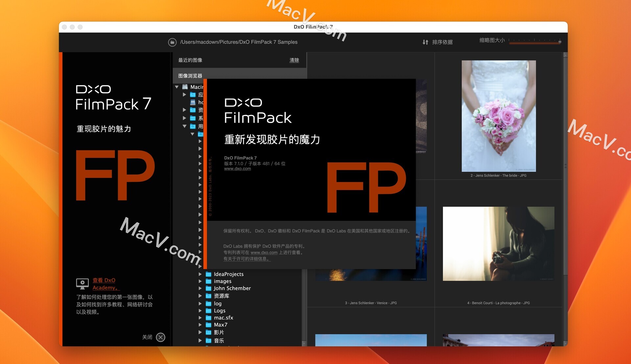Image resolution: width=631 pixels, height=364 pixels.
Task: Select the 资 folder icon
Action: pos(193,110)
